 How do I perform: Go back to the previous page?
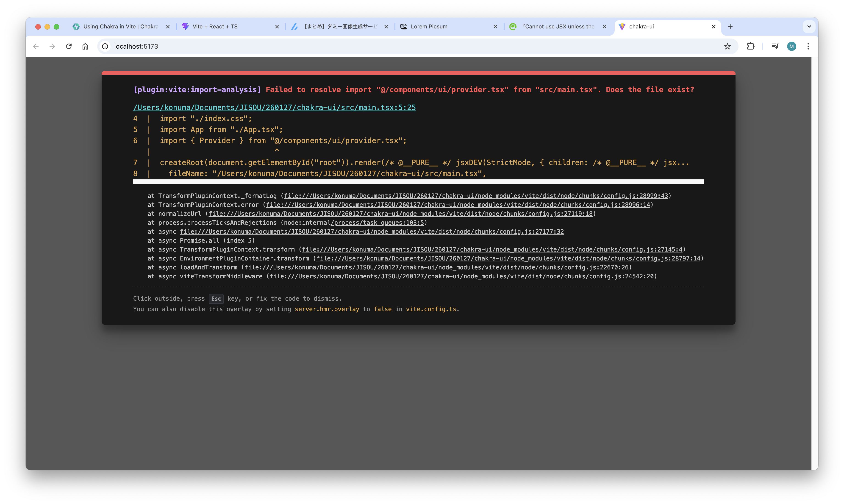(x=36, y=46)
